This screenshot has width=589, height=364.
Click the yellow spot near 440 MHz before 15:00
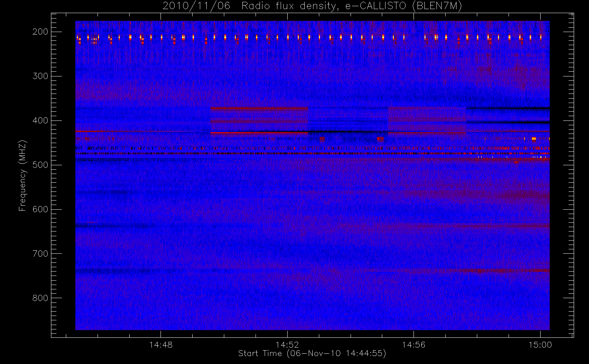(x=534, y=139)
